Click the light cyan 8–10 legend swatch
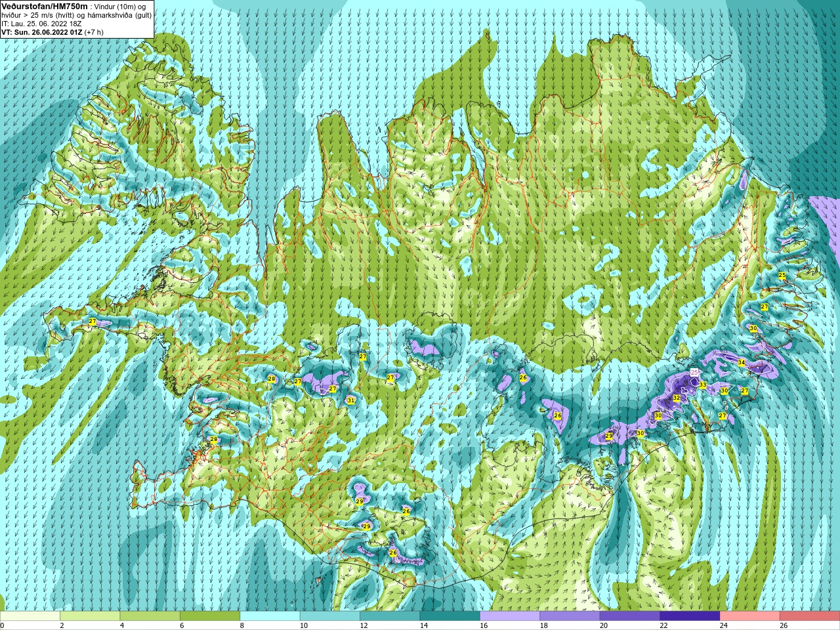The height and width of the screenshot is (630, 840). [x=270, y=616]
